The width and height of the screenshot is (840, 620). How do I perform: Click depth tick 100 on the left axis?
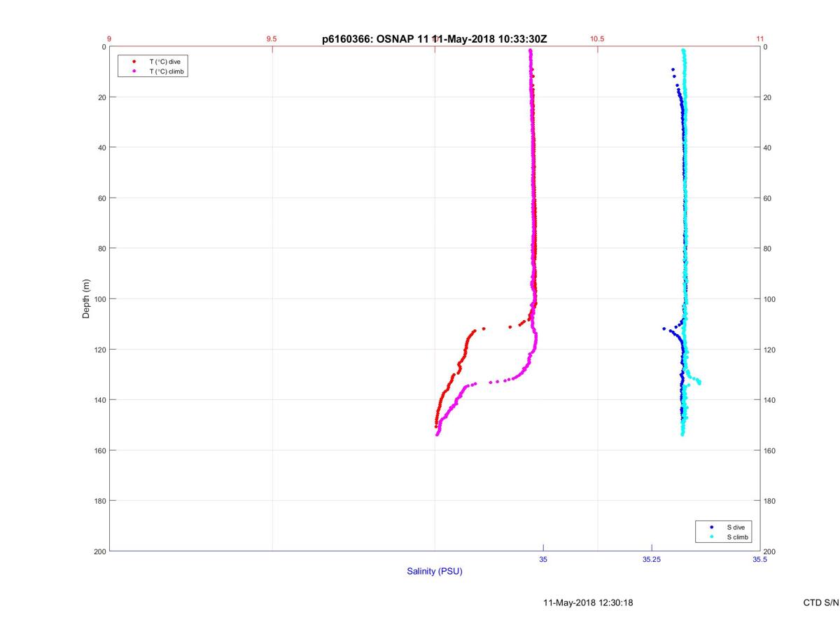pos(99,299)
